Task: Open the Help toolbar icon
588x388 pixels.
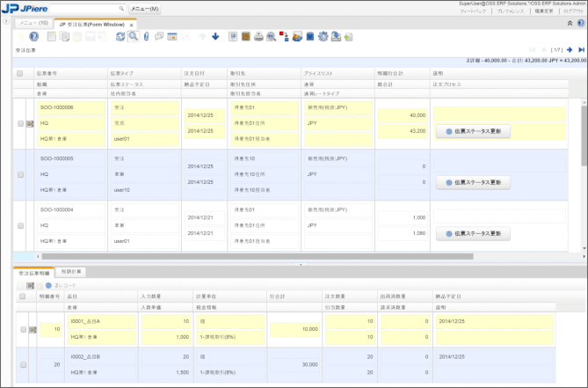Action: (x=33, y=36)
